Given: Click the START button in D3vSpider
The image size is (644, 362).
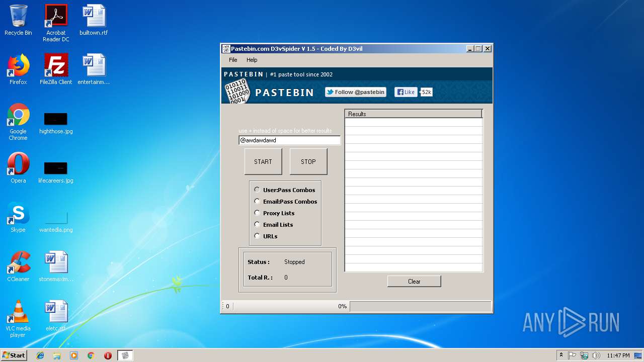Looking at the screenshot, I should point(263,161).
